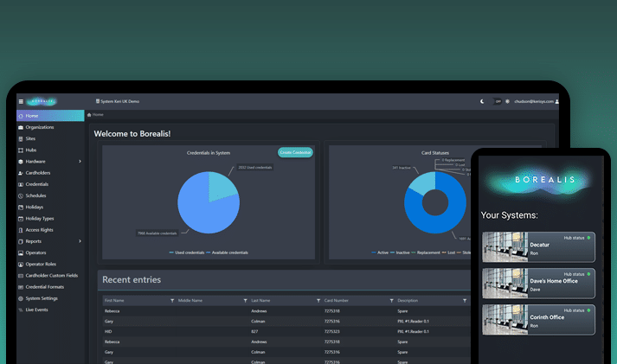Viewport: 617px width, 364px height.
Task: Go to Credentials in the sidebar
Action: tap(50, 184)
